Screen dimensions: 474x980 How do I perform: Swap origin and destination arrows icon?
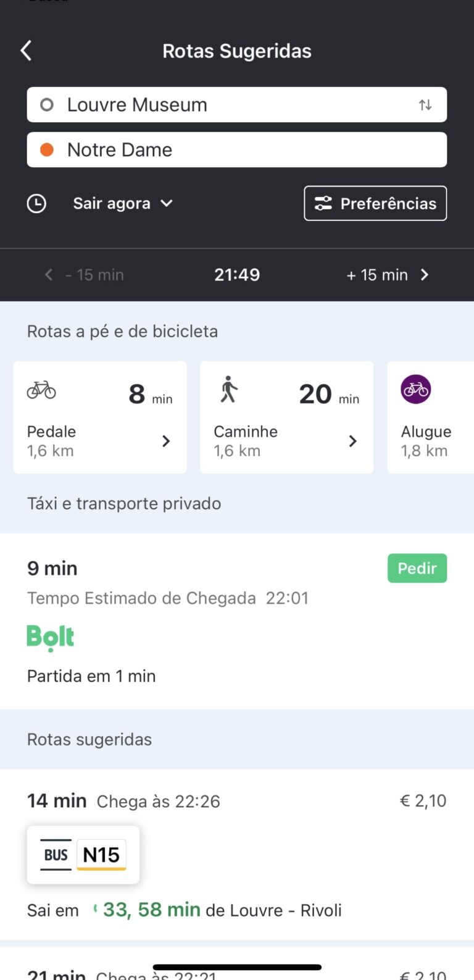pos(425,105)
